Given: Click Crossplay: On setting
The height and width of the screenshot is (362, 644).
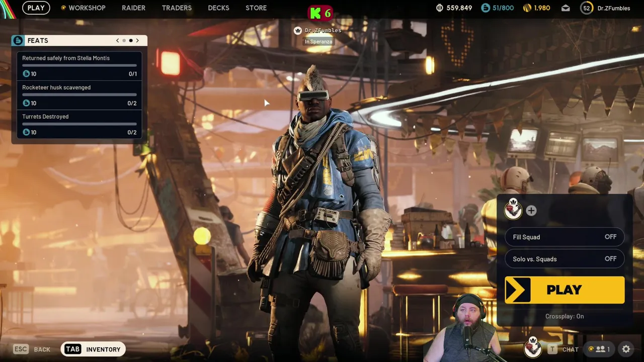Looking at the screenshot, I should [x=565, y=316].
